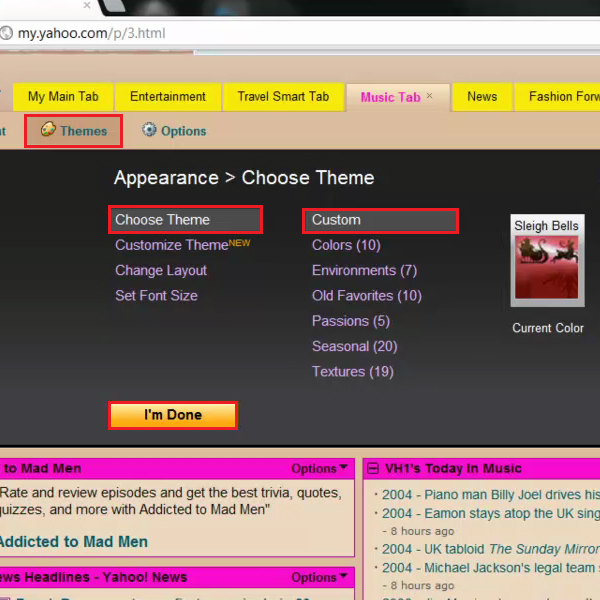600x600 pixels.
Task: Open Michael Jackson's legal team headline
Action: [491, 567]
